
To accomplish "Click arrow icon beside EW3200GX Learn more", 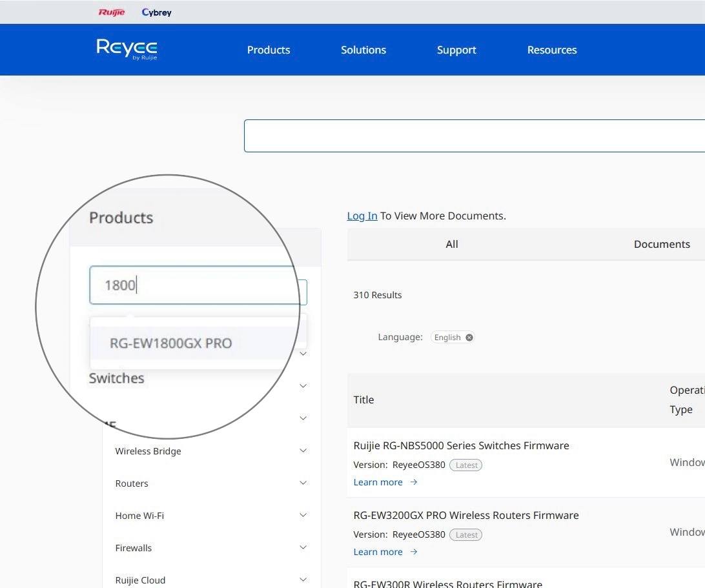I will click(414, 552).
